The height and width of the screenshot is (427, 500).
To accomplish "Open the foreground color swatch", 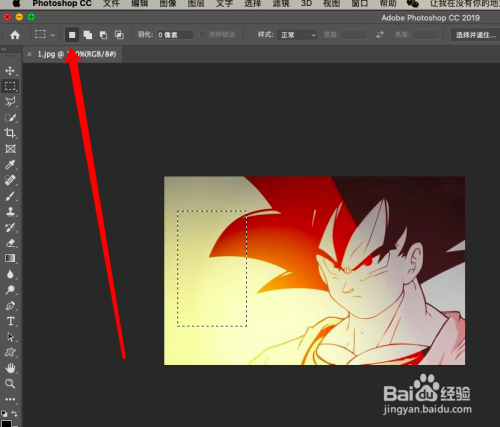I will coord(6,424).
